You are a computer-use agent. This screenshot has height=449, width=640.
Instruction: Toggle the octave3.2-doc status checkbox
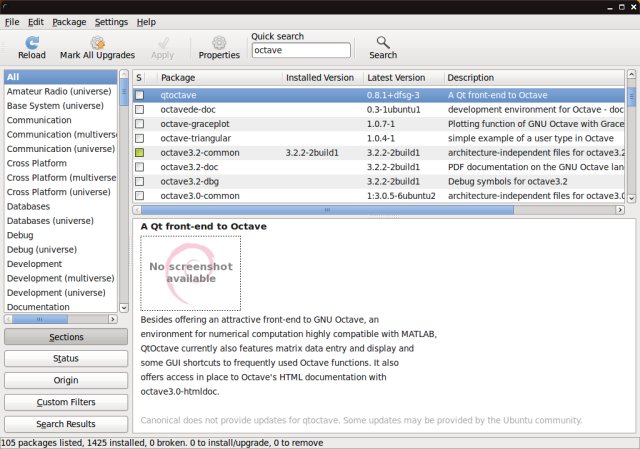pos(139,167)
